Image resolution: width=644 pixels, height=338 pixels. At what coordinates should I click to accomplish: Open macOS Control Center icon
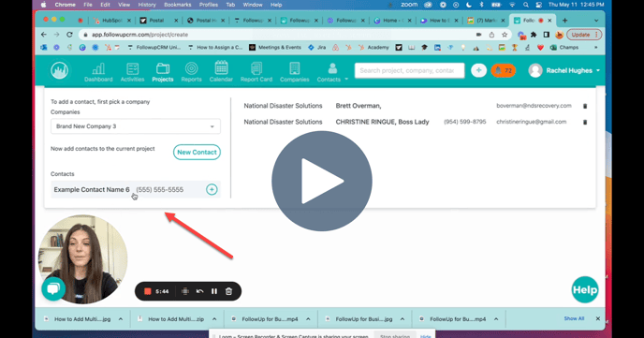coord(538,5)
